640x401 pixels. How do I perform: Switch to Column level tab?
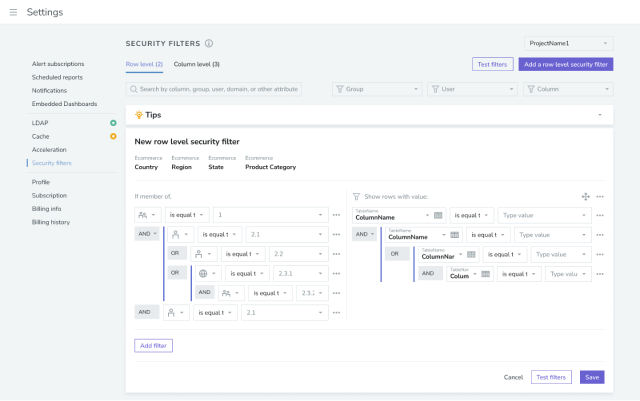(197, 64)
